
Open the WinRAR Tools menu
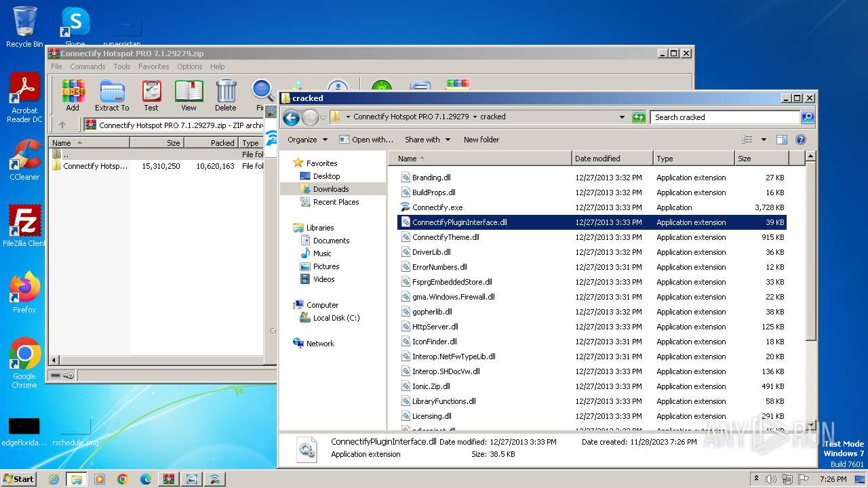(122, 66)
